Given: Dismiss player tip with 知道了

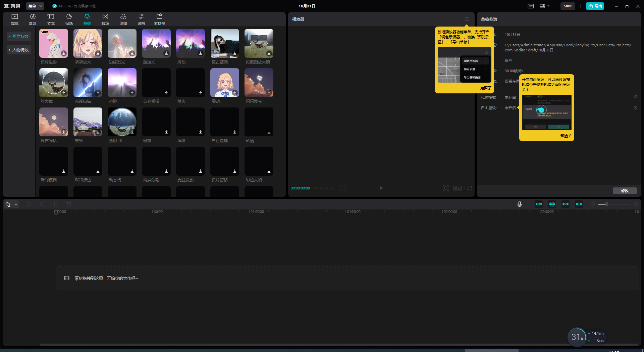Looking at the screenshot, I should [x=486, y=88].
